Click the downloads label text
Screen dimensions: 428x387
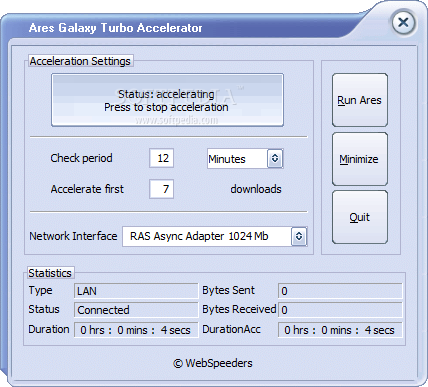256,189
